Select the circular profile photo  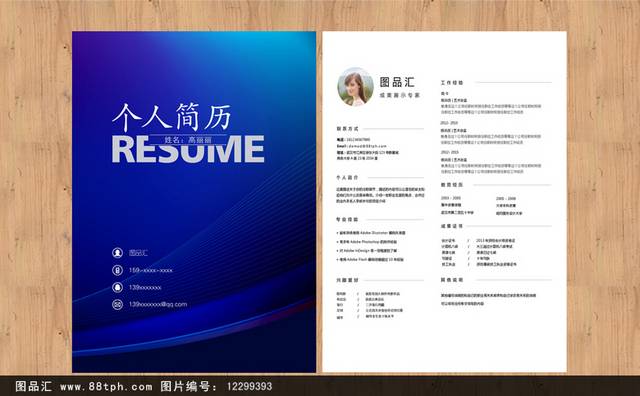355,87
